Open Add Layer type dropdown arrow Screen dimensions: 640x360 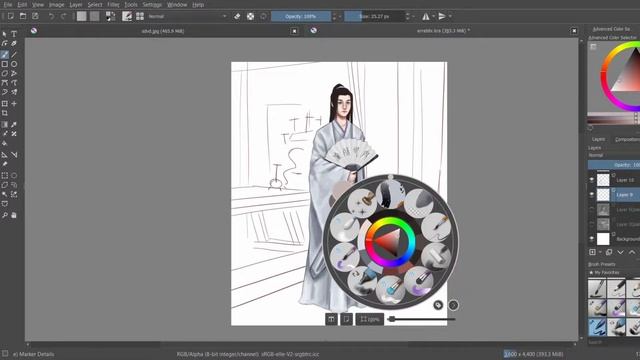[600, 252]
